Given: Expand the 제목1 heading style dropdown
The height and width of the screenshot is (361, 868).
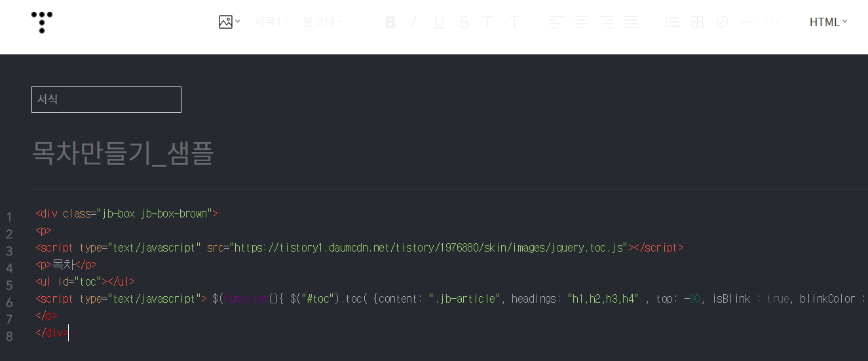Looking at the screenshot, I should pos(272,22).
